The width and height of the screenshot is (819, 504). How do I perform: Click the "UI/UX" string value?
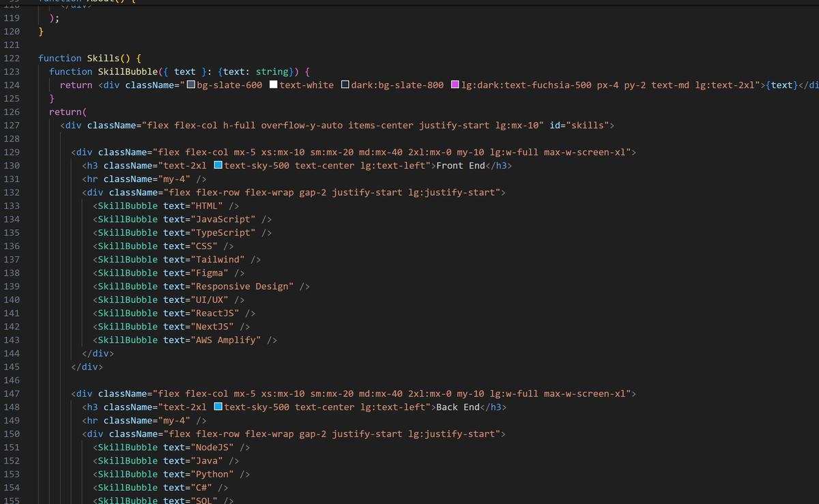pos(210,300)
